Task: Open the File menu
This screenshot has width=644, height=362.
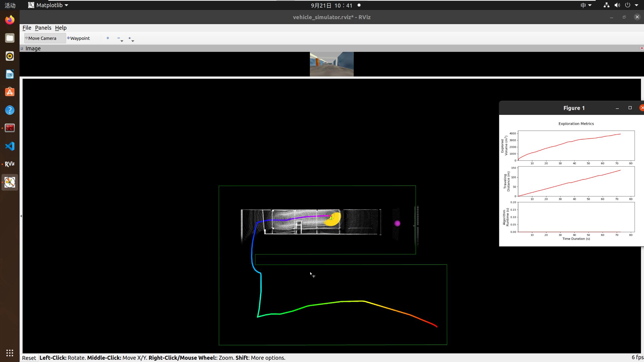Action: pos(27,28)
